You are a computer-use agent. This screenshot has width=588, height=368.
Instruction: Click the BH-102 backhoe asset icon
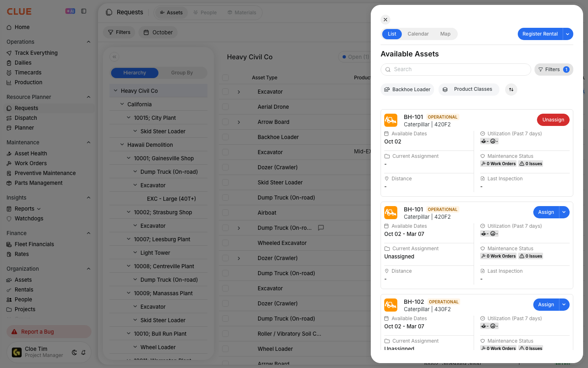coord(391,305)
